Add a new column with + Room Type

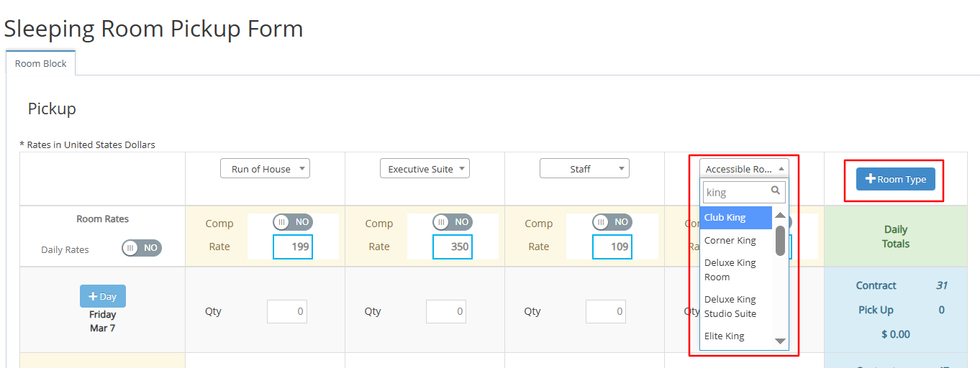(x=895, y=179)
